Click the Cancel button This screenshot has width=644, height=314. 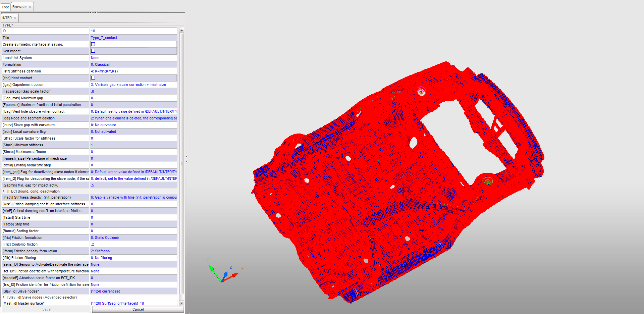click(138, 309)
